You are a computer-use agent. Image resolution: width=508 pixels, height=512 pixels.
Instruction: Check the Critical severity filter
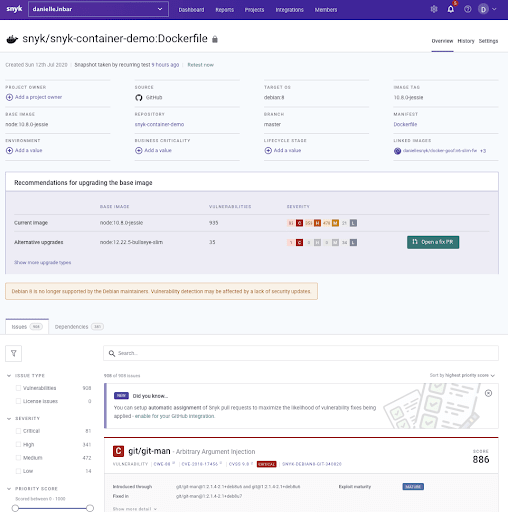(x=18, y=431)
